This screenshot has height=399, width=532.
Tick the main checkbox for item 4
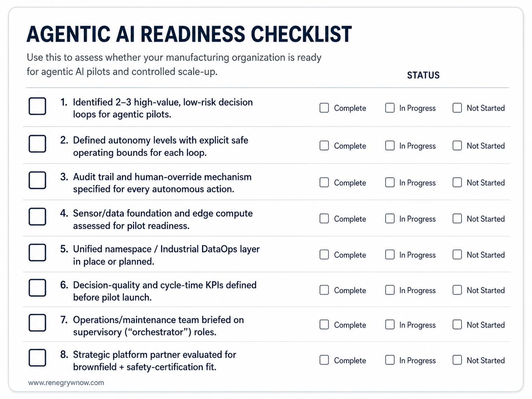point(37,216)
